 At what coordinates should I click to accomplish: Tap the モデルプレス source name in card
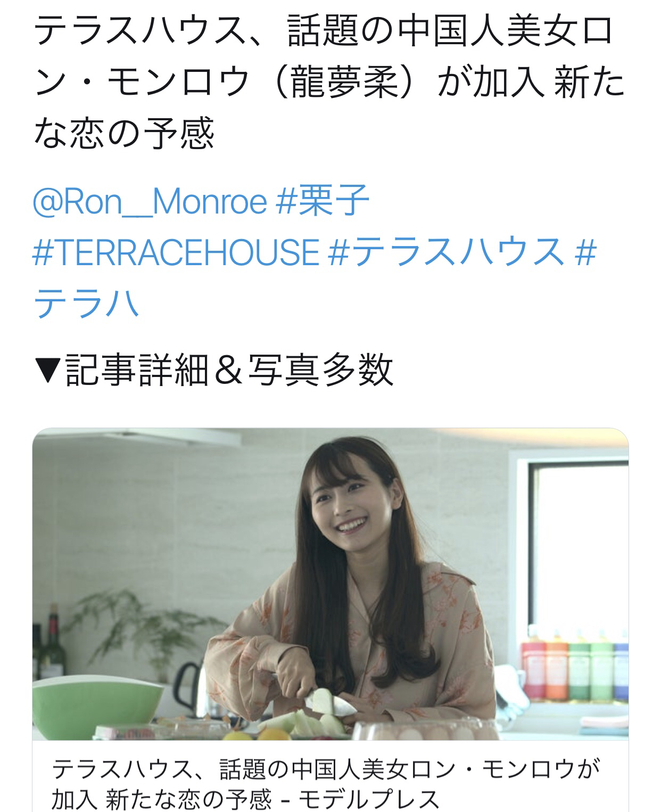click(368, 799)
